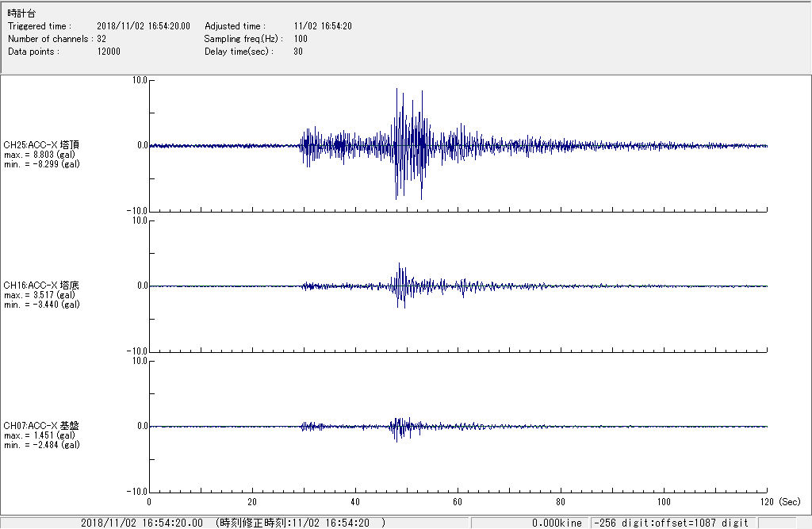Select the Triggered time value 2018/11/02 16:54:20.00
812x529 pixels.
point(148,26)
